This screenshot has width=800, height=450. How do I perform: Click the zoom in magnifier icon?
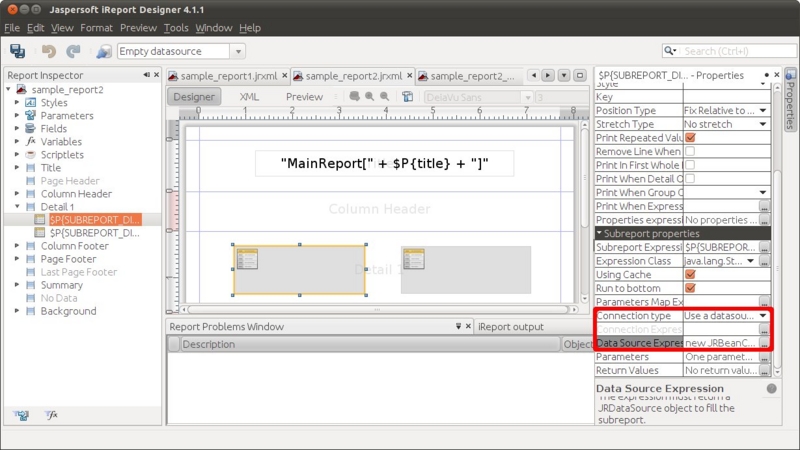pyautogui.click(x=369, y=96)
